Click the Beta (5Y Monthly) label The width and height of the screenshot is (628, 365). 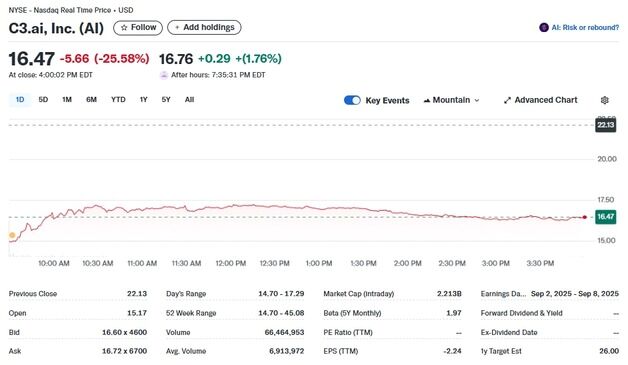(352, 313)
